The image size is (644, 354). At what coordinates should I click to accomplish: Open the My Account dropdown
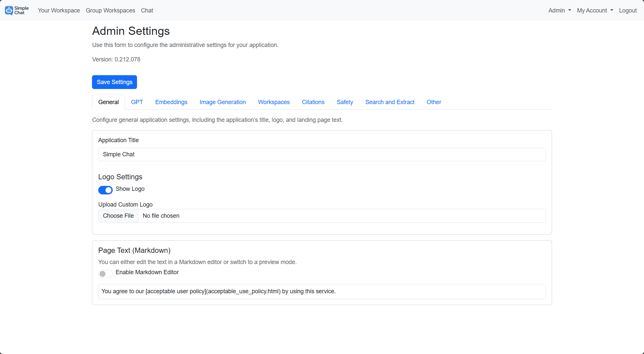pos(595,10)
